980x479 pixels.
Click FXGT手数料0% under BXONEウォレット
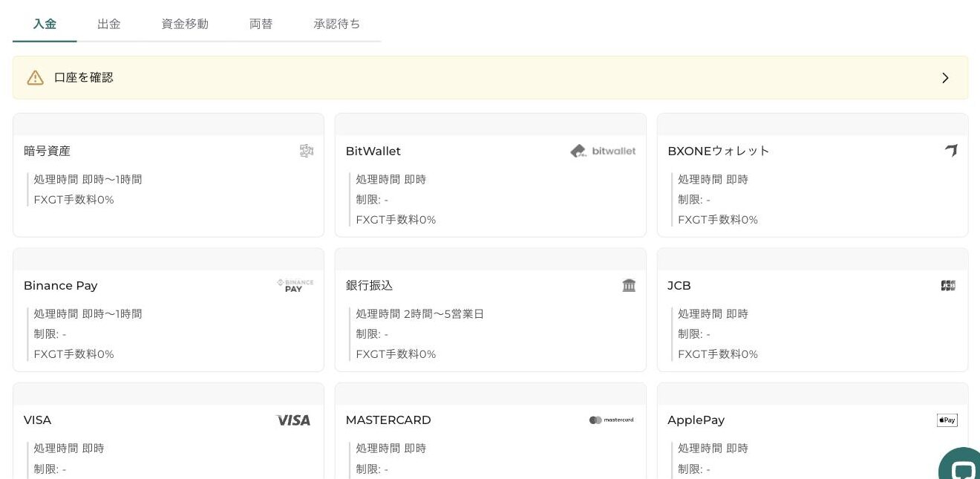tap(718, 220)
